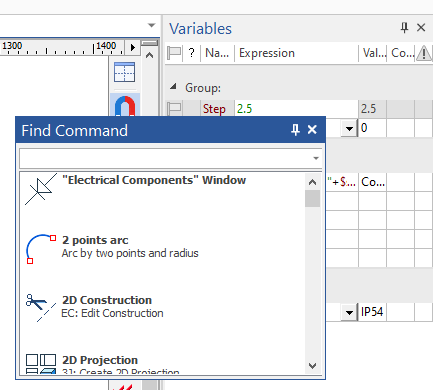This screenshot has width=433, height=390.
Task: Select the 2 points arc command
Action: coord(162,248)
